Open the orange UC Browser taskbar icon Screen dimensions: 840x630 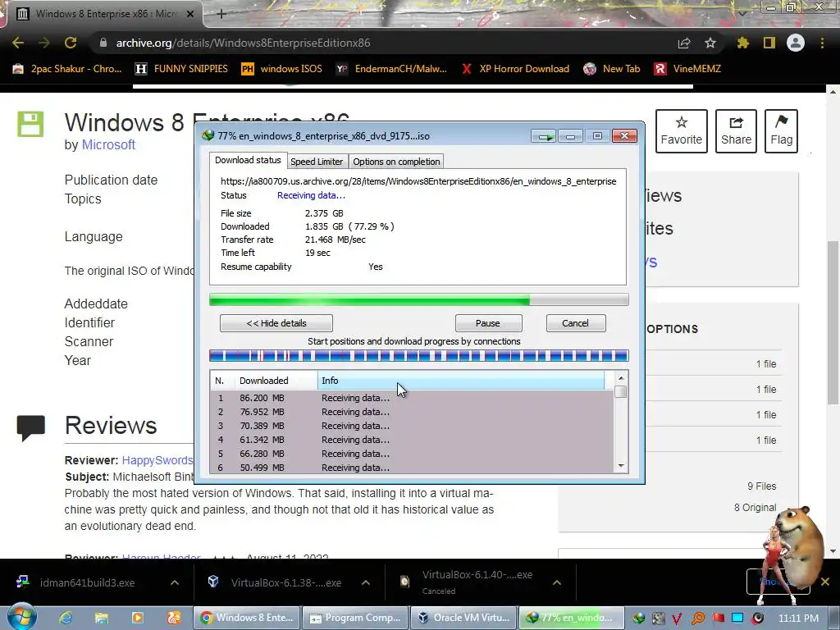[174, 618]
